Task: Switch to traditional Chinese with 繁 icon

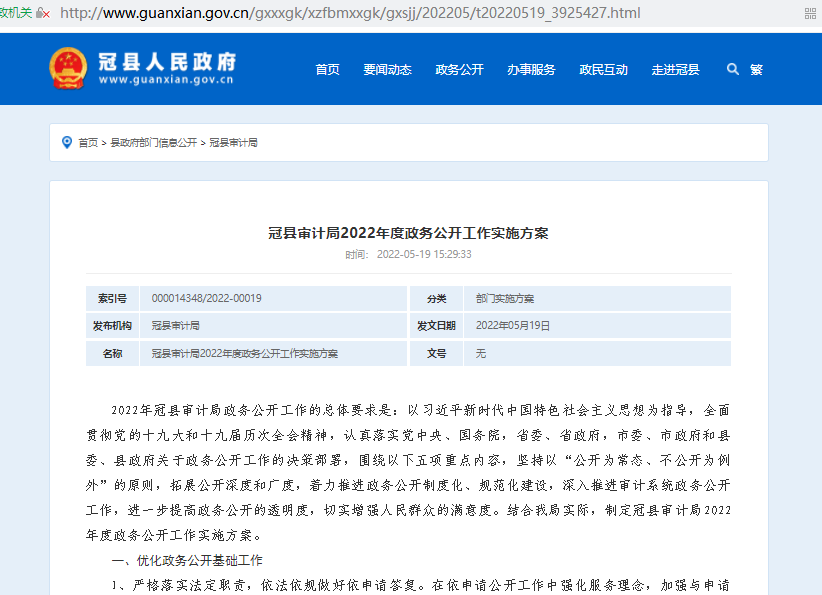Action: (756, 69)
